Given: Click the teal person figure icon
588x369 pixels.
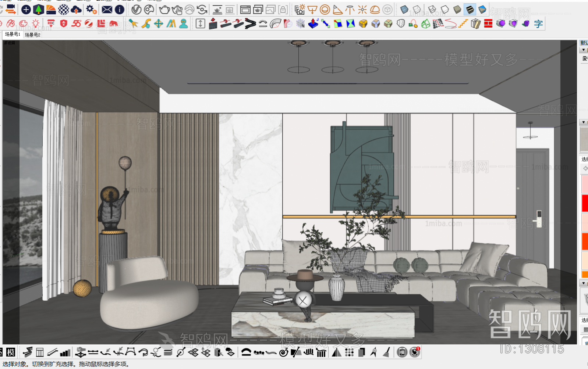Looking at the screenshot, I should pos(184,24).
